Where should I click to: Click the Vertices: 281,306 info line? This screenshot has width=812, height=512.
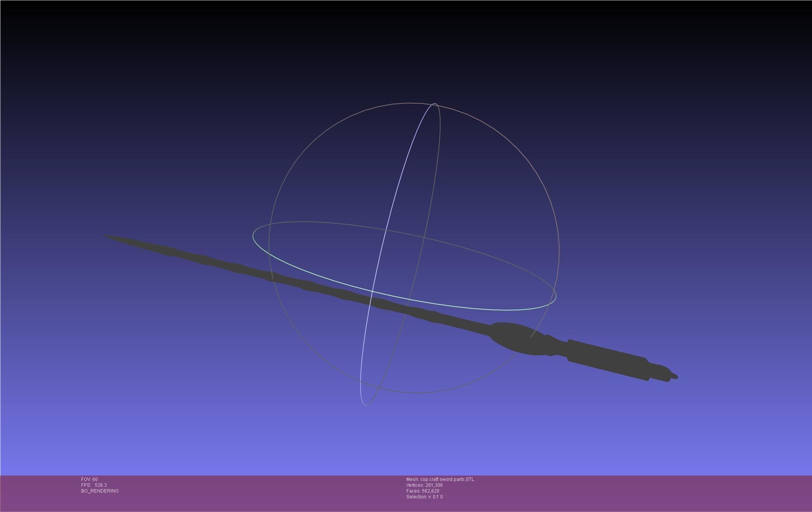tap(425, 485)
